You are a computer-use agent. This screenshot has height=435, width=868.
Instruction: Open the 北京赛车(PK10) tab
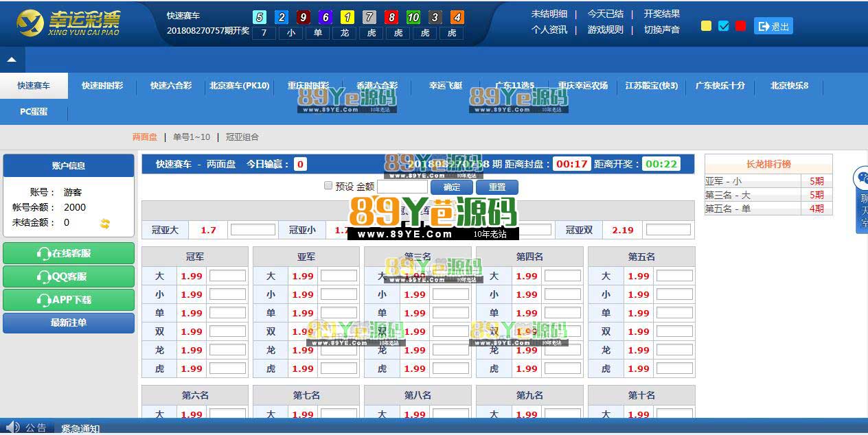[240, 86]
